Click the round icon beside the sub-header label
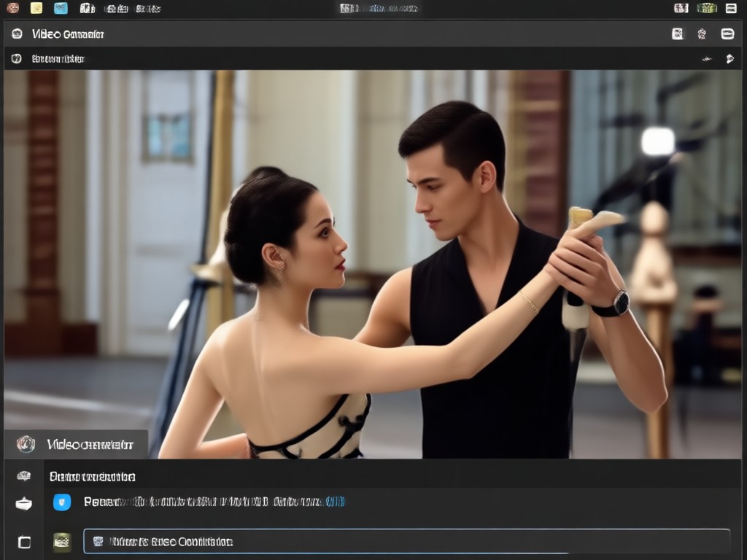The height and width of the screenshot is (560, 747). click(x=17, y=58)
